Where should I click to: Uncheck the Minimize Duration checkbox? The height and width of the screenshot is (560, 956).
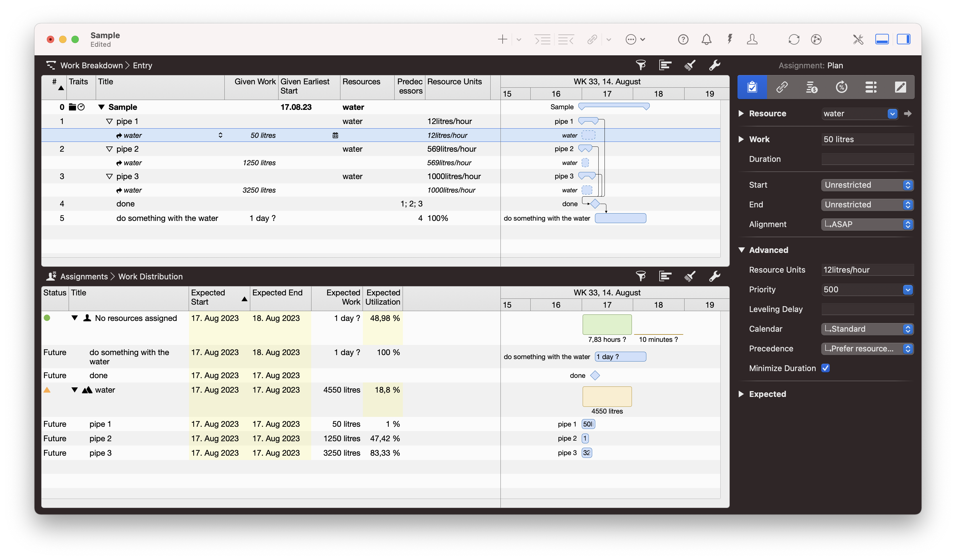pyautogui.click(x=825, y=368)
